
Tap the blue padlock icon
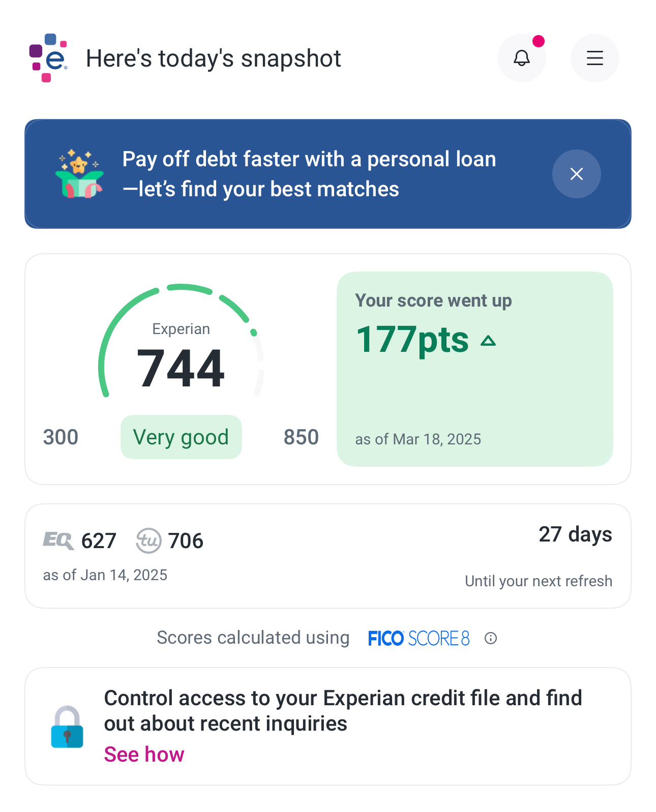tap(67, 727)
